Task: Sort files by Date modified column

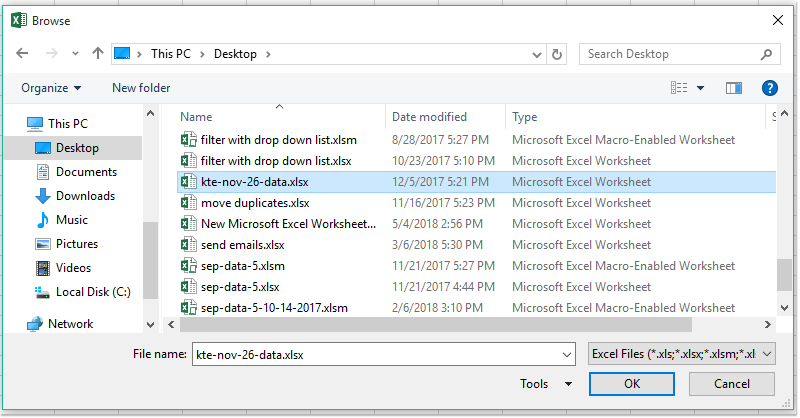Action: click(429, 117)
